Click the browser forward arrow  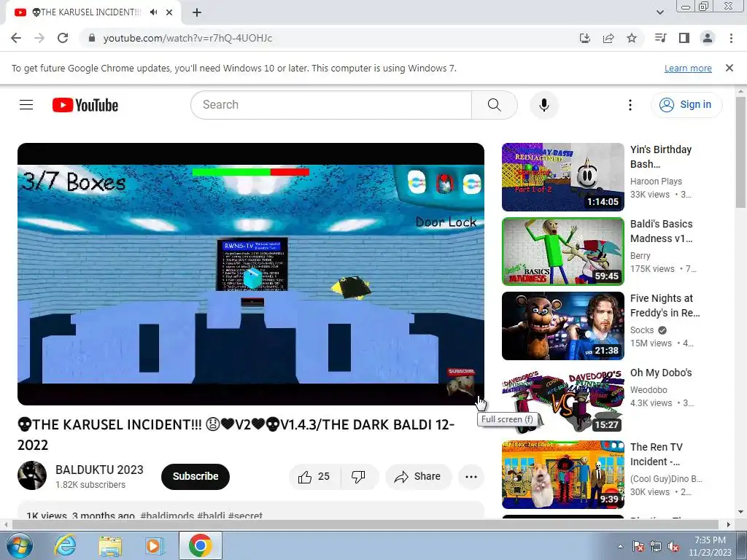coord(39,38)
